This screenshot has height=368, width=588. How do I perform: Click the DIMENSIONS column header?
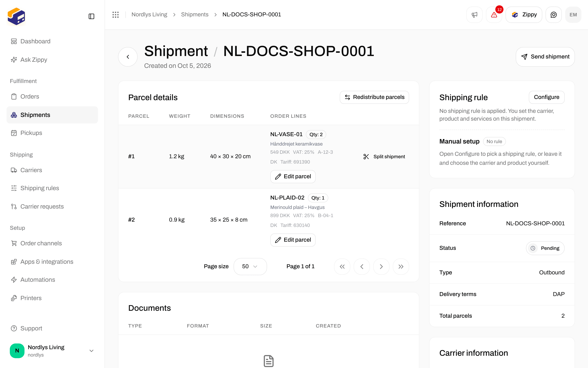(x=227, y=116)
